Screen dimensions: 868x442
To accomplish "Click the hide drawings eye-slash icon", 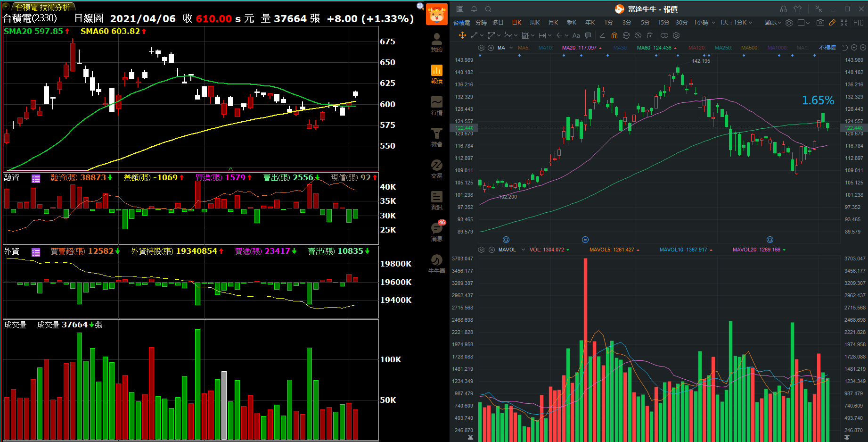I will (638, 35).
